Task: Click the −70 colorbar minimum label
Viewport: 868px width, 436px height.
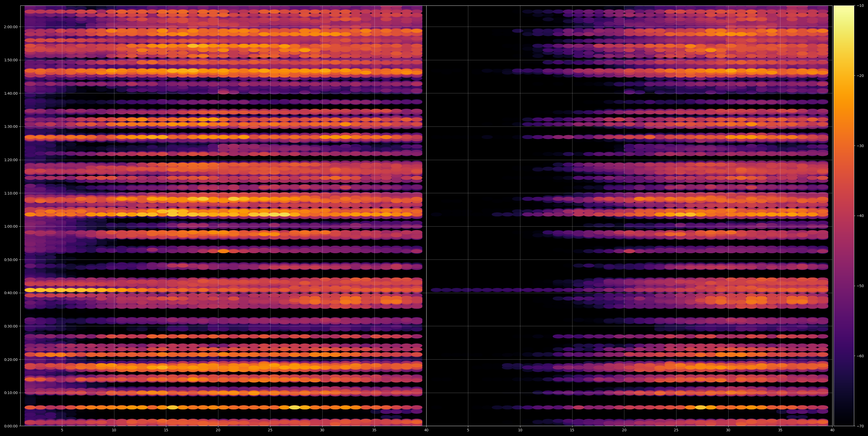Action: pyautogui.click(x=860, y=426)
